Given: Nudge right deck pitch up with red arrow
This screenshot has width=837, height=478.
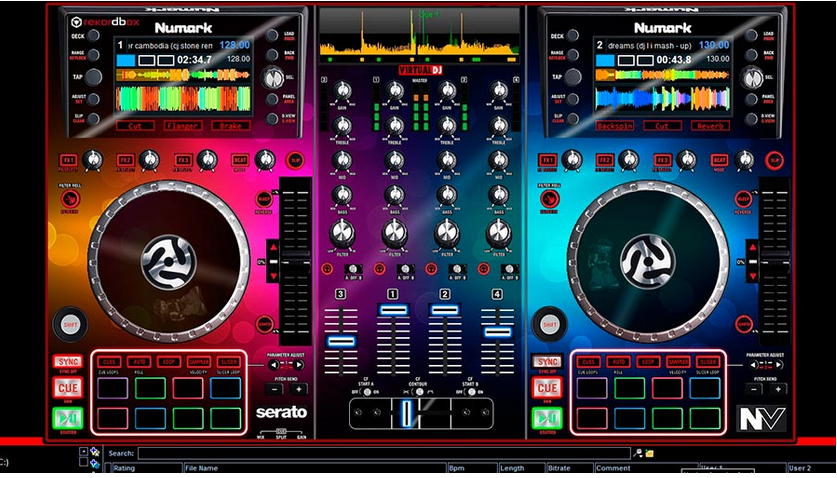Looking at the screenshot, I should pyautogui.click(x=753, y=248).
